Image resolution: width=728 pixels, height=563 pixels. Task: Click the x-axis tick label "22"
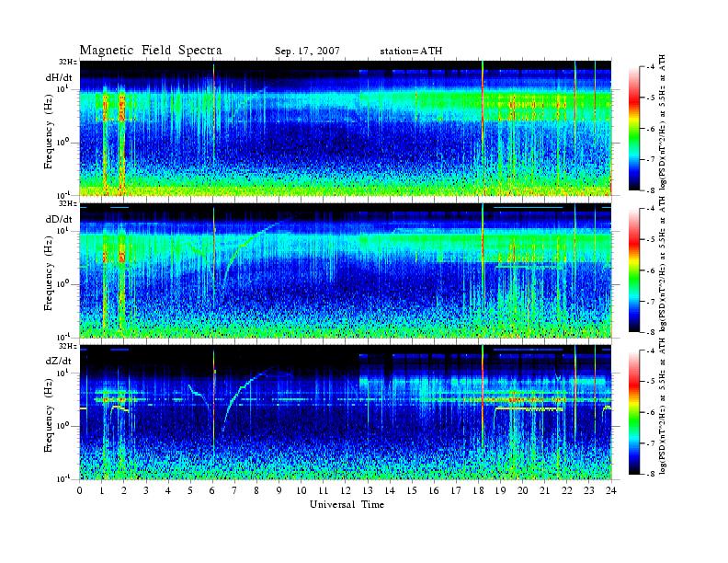(567, 490)
